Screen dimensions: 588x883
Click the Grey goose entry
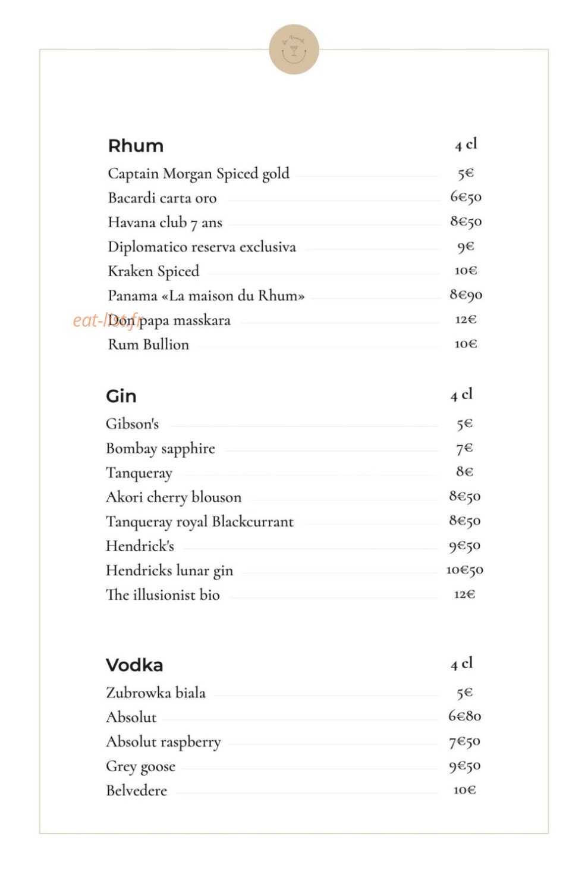pyautogui.click(x=141, y=766)
